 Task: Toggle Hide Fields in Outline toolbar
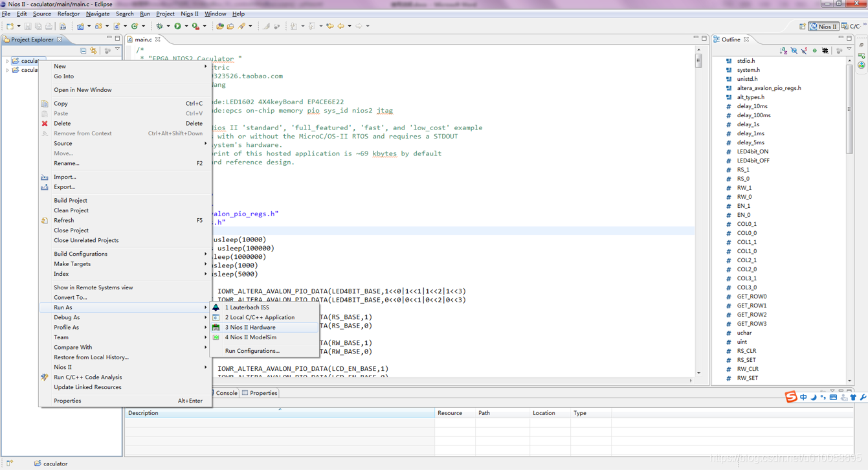click(x=794, y=50)
